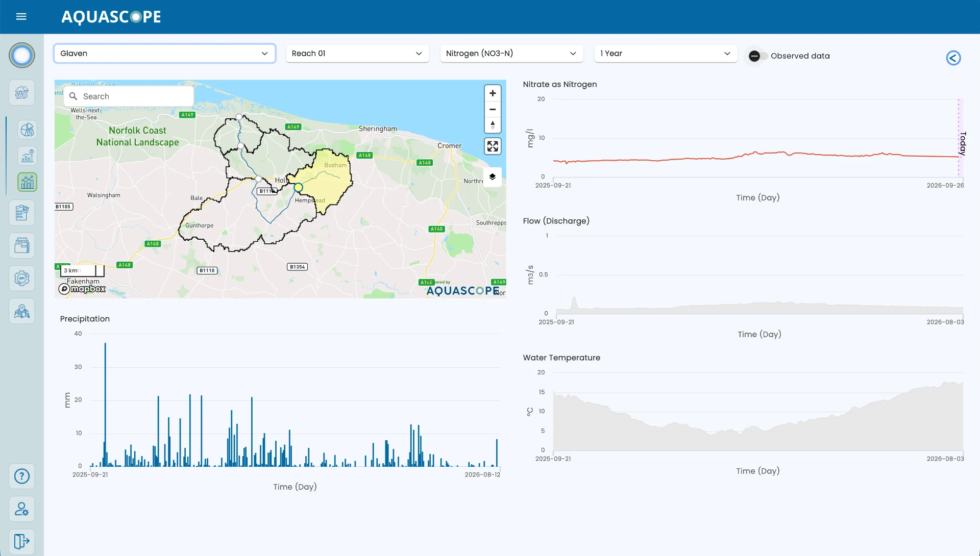Expand the Reach 01 dropdown

point(357,53)
